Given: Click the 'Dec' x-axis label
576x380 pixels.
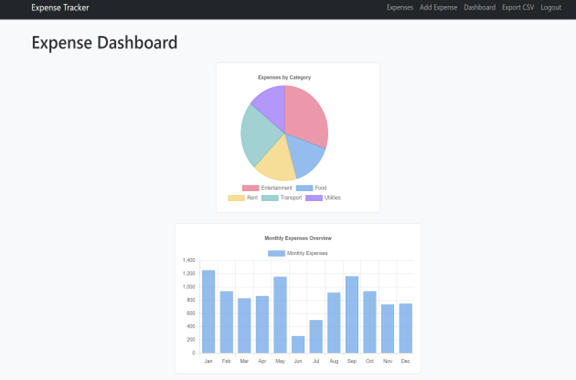Looking at the screenshot, I should (x=406, y=361).
